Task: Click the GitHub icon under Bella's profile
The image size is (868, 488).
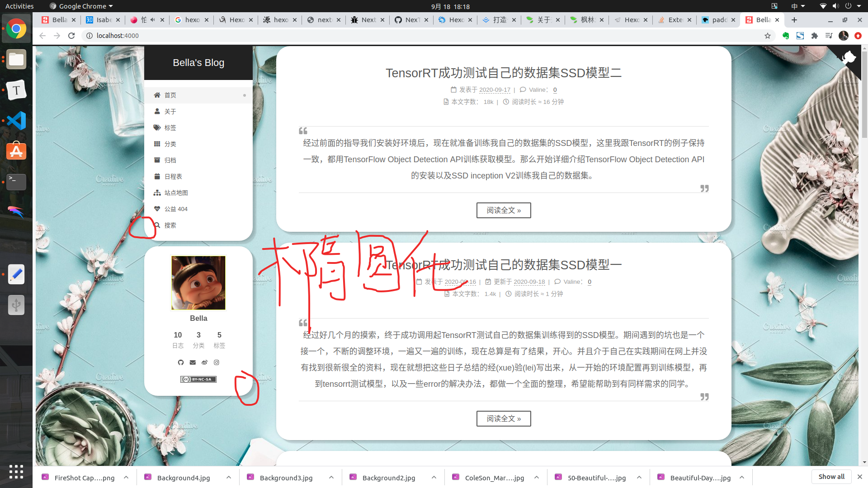Action: [181, 362]
